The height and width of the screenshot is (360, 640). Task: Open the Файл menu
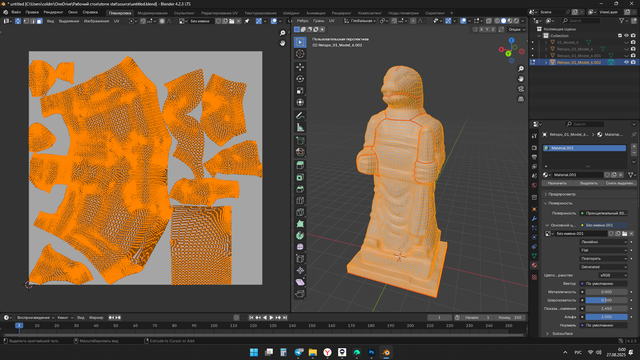[16, 12]
